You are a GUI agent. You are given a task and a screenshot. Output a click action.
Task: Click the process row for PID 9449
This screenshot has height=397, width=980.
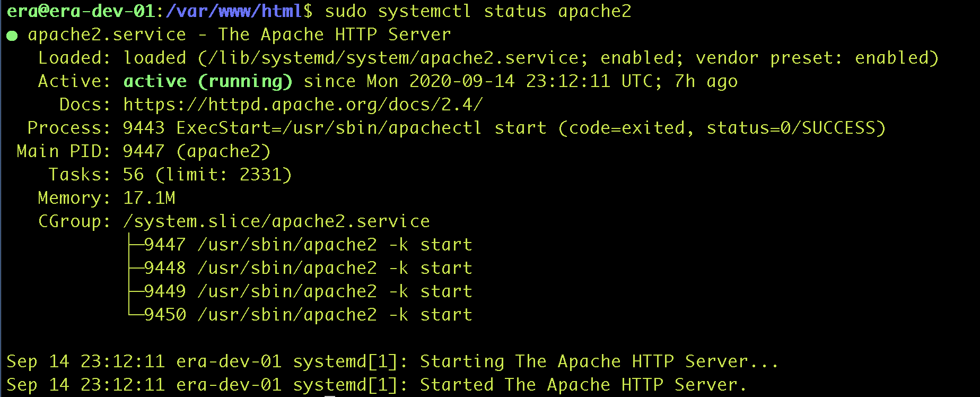308,291
